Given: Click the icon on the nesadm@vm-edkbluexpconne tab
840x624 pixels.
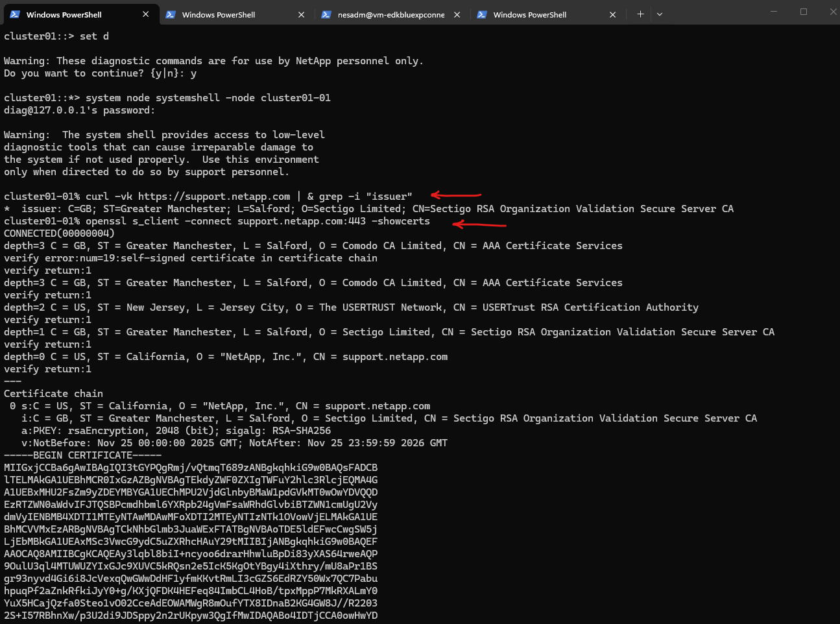Looking at the screenshot, I should (x=326, y=14).
